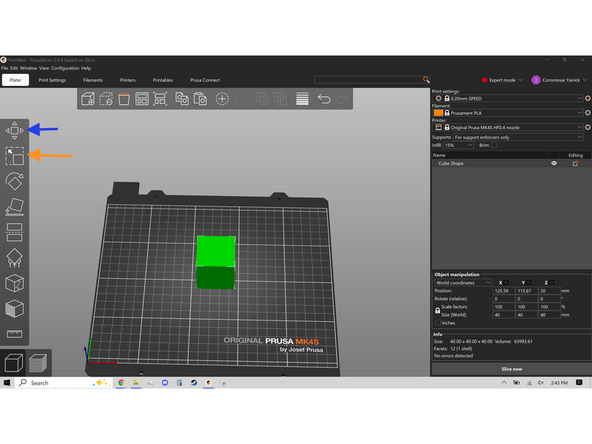Screen dimensions: 592x444
Task: Open variable layer height tool
Action: 302,99
